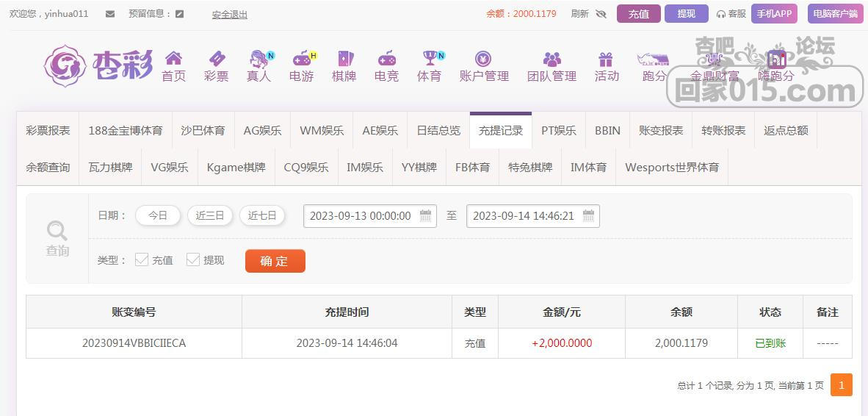Switch to BBIN tab
This screenshot has width=868, height=416.
[x=608, y=131]
